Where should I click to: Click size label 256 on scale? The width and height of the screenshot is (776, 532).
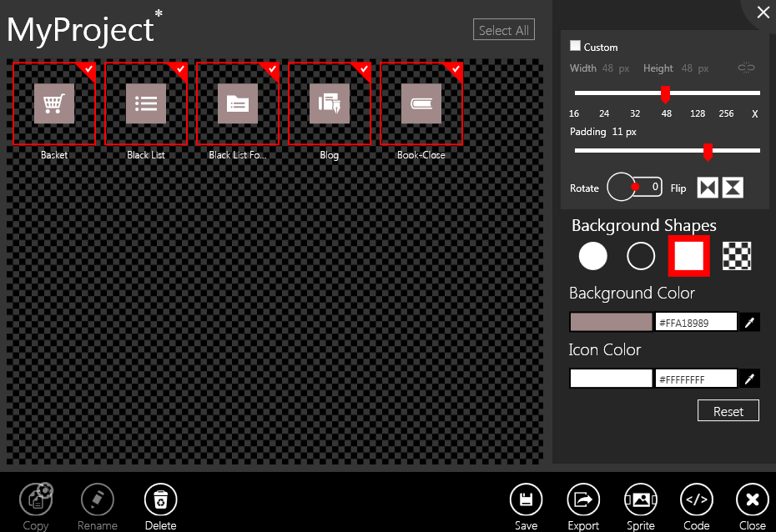tap(727, 113)
